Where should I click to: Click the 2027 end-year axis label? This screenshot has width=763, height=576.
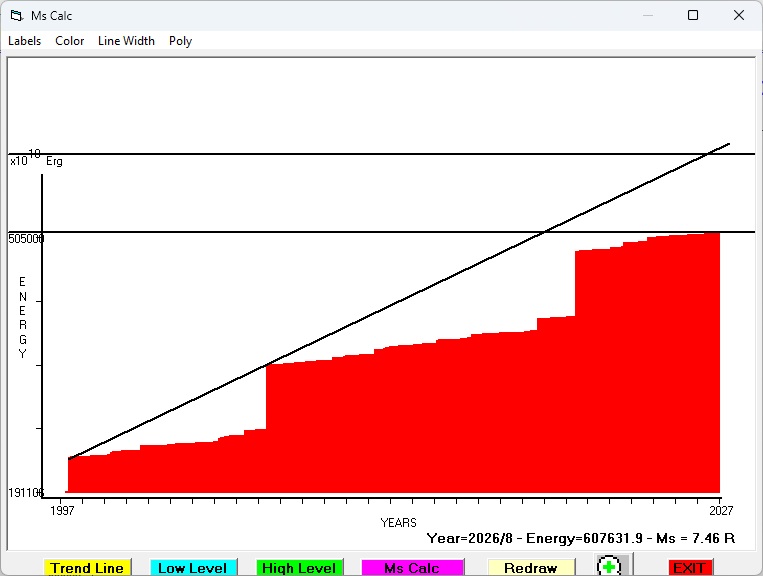(721, 510)
